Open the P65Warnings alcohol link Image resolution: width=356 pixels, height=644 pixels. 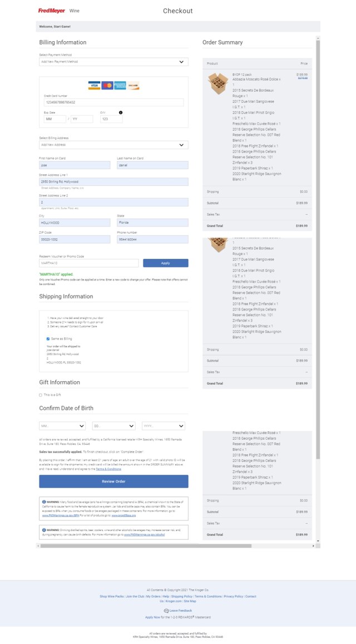pyautogui.click(x=144, y=535)
